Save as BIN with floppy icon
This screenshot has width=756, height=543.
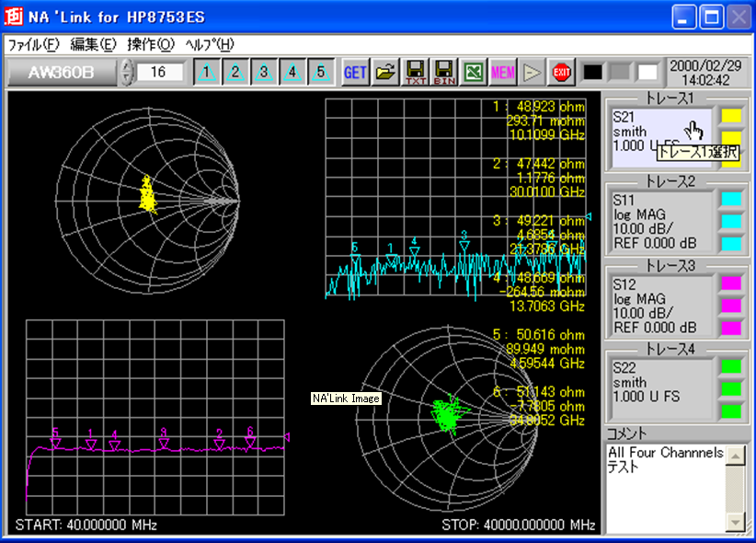(444, 73)
